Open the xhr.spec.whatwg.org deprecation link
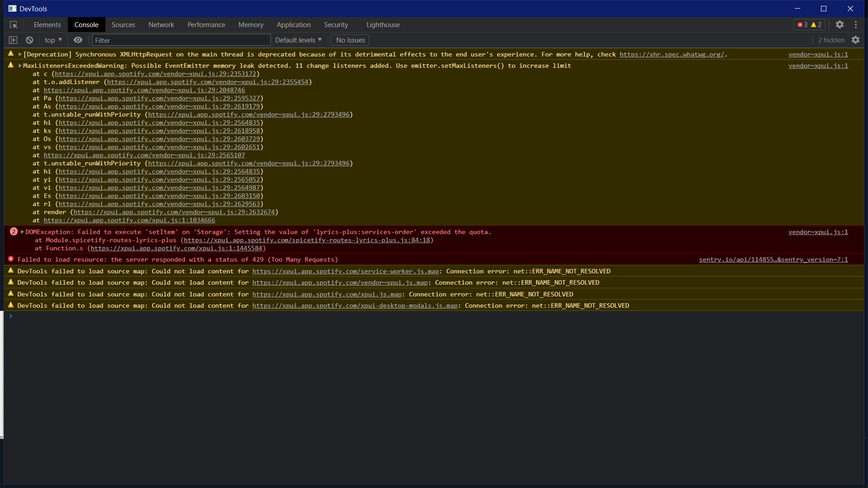 click(672, 54)
